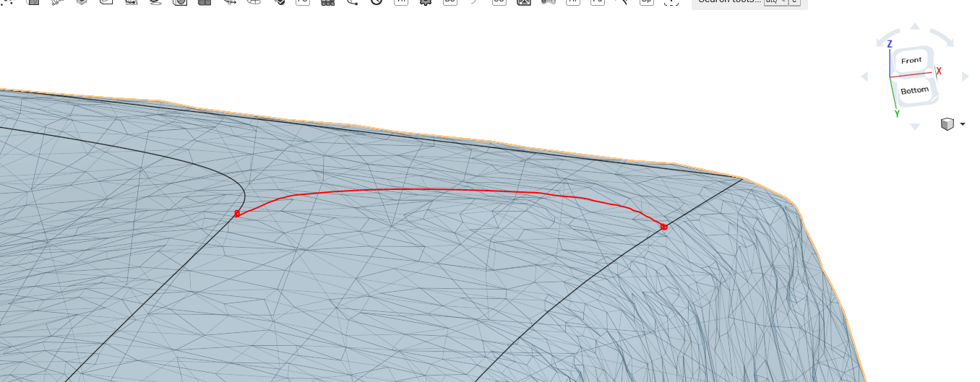Click the blue Z axis label on triad

click(x=889, y=44)
